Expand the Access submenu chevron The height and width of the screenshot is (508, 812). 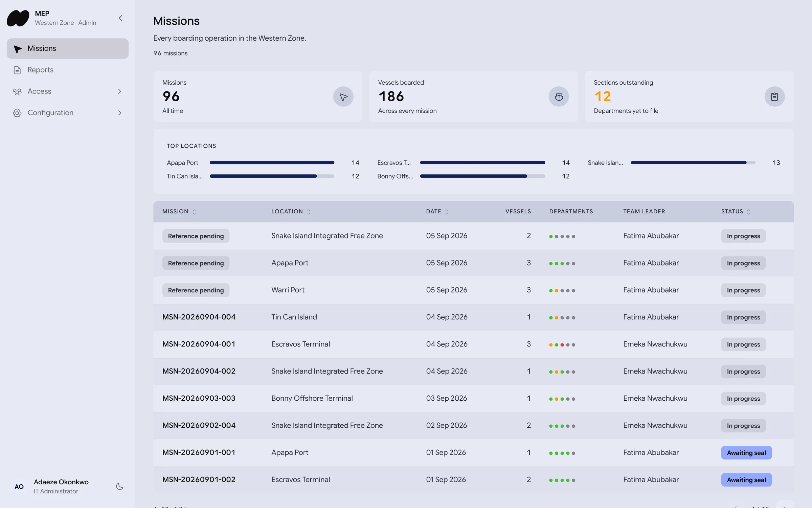119,91
